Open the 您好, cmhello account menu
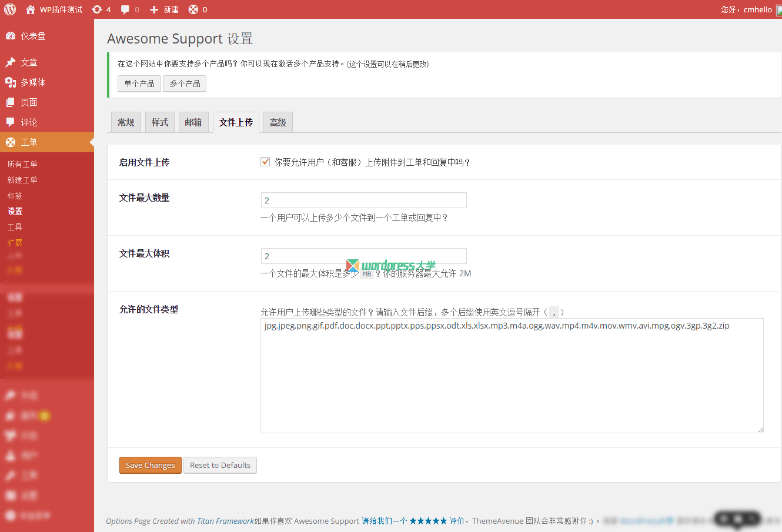The image size is (782, 532). (x=751, y=9)
